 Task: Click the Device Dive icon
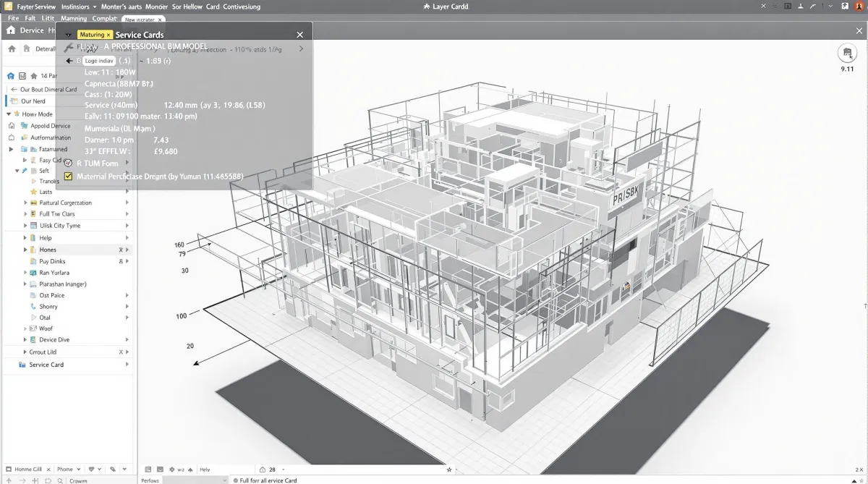[33, 339]
